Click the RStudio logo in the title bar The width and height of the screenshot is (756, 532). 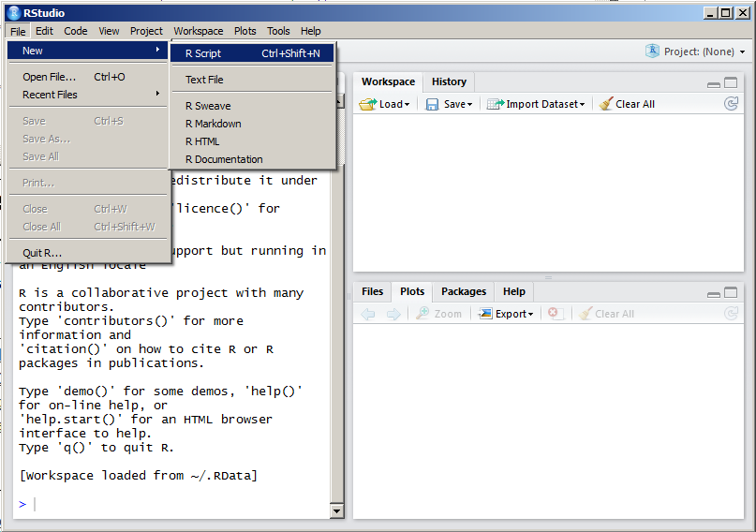click(11, 12)
